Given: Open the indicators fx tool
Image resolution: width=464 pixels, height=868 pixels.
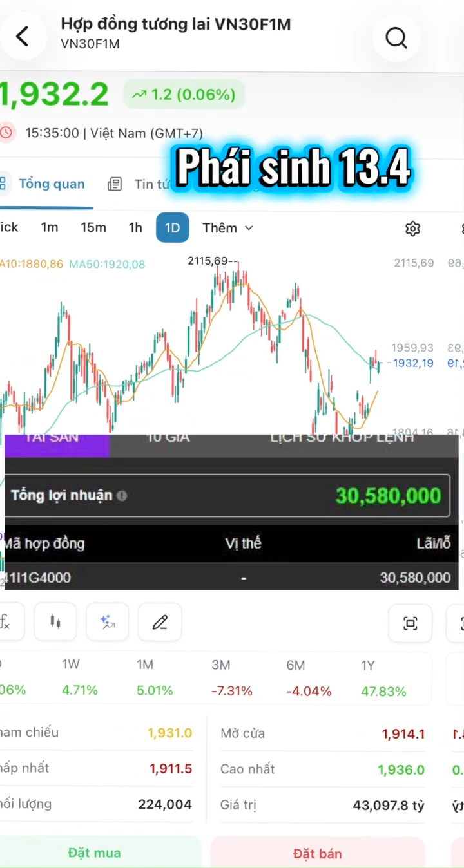Looking at the screenshot, I should (x=6, y=622).
